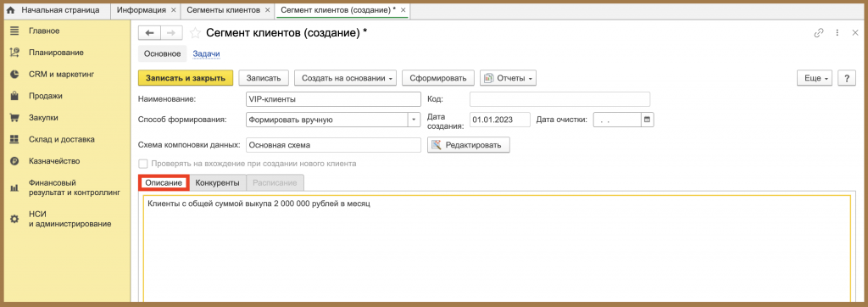
Task: Open the Казначейство coin icon
Action: (x=14, y=161)
